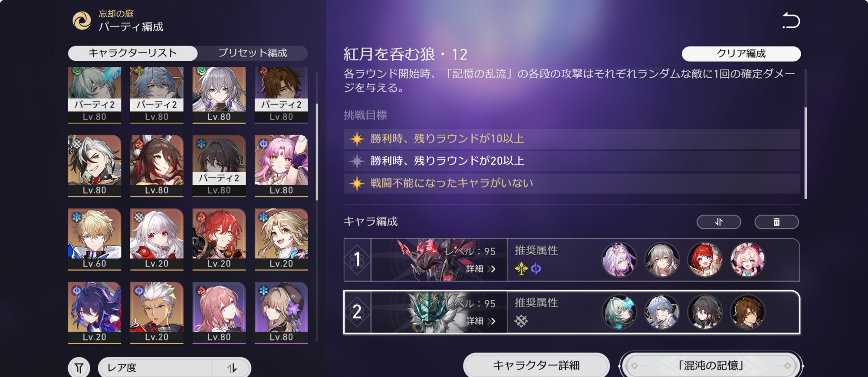
Task: Open キャラクター詳細 button
Action: click(536, 365)
